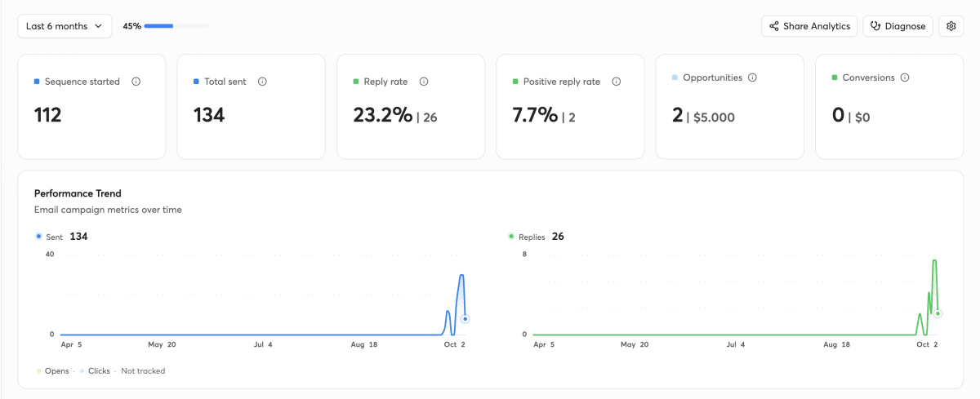Click the share icon inside Share Analytics
Viewport: 980px width, 399px height.
click(x=773, y=26)
